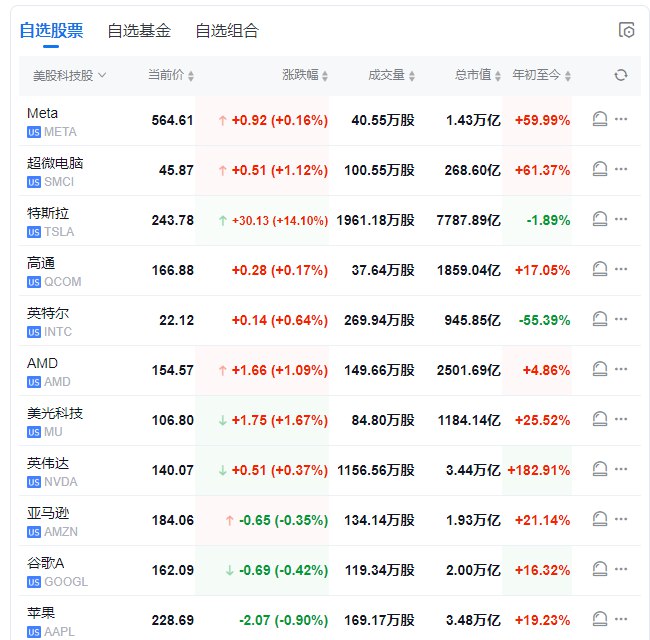Sort by 成交量 column
Screen dimensions: 650x640
pos(391,75)
